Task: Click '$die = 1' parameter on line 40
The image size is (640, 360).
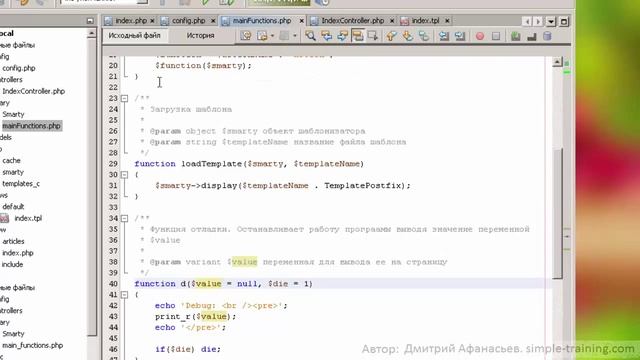Action: coord(288,284)
